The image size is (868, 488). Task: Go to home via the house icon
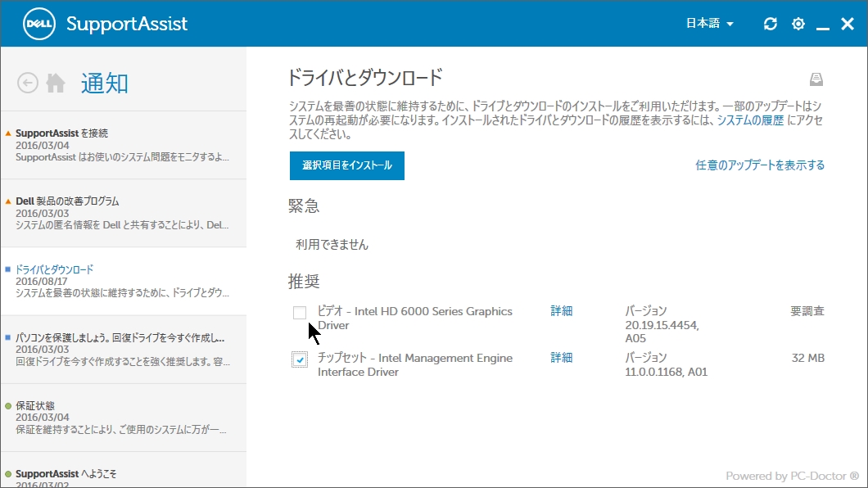coord(56,83)
